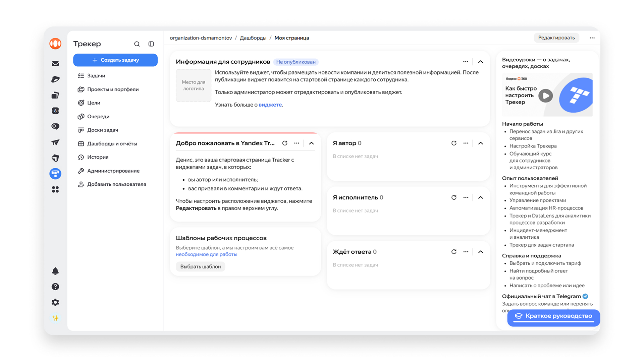Refresh the Я исполнитель widget

click(x=454, y=197)
